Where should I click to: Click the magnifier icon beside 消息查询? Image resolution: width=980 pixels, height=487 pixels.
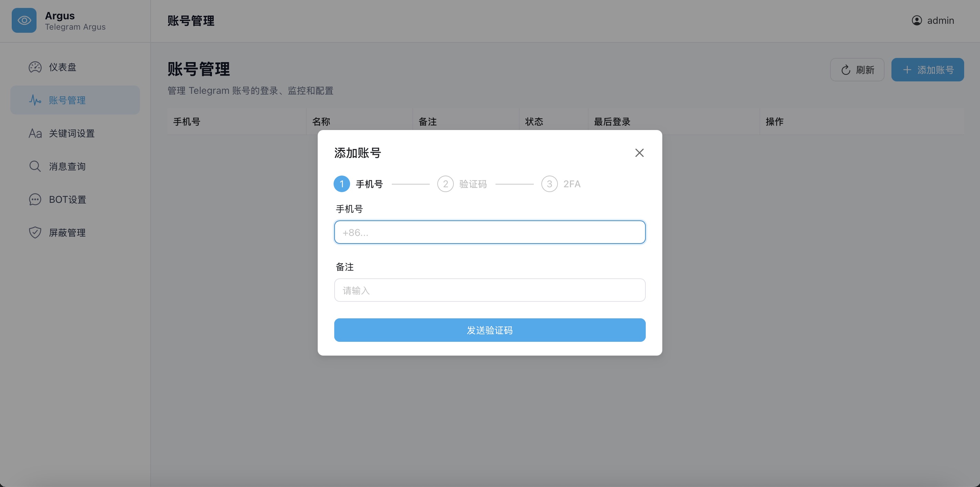[x=35, y=166]
